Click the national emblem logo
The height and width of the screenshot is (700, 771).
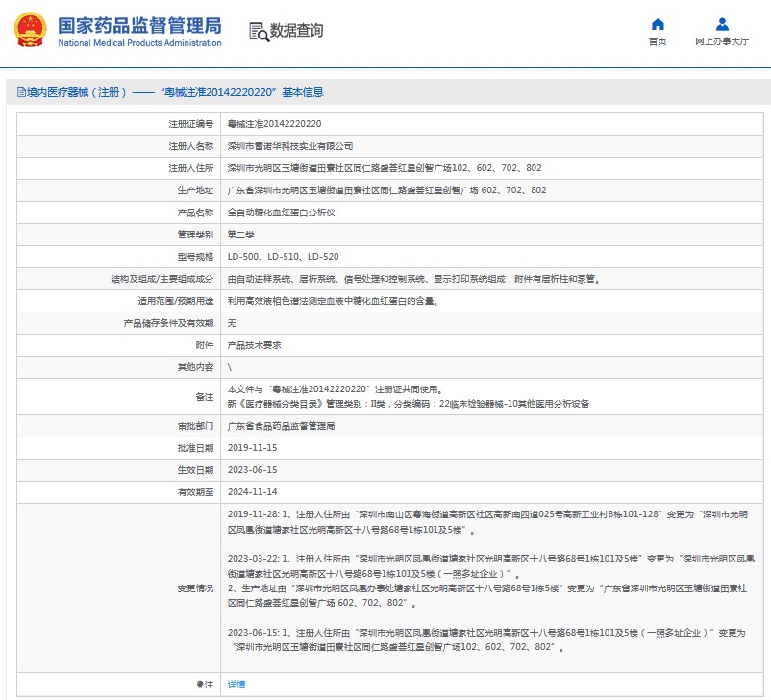click(x=31, y=30)
